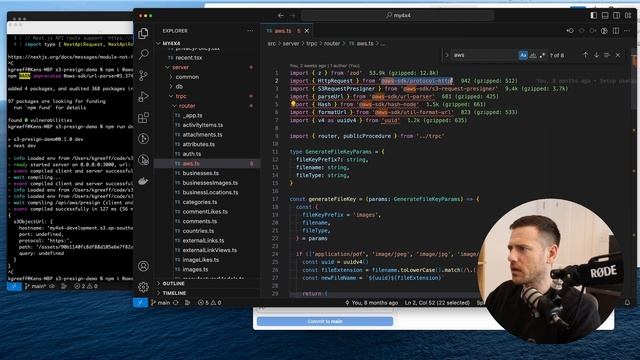The image size is (640, 360).
Task: Click synchronize changes icon in status bar
Action: [x=176, y=302]
